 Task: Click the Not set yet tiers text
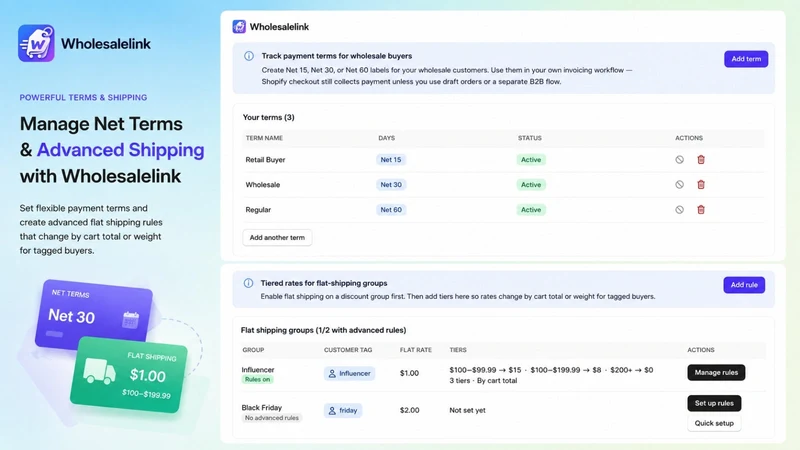(x=467, y=410)
